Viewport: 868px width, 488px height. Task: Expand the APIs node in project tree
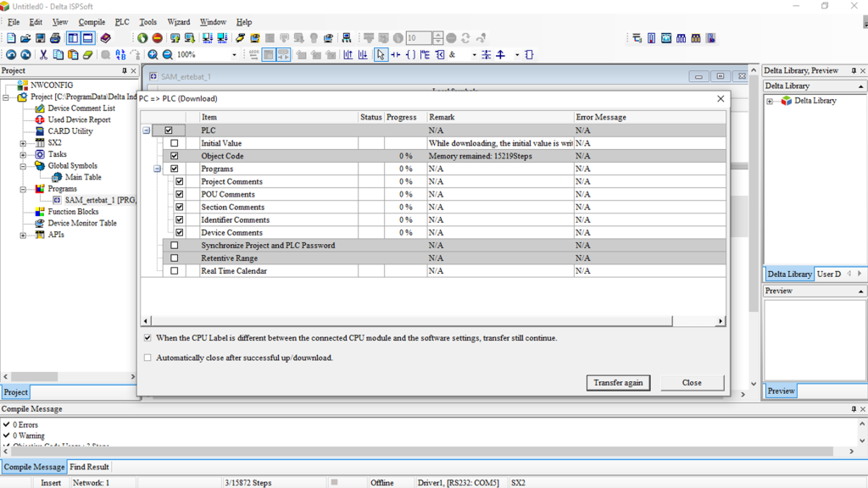pyautogui.click(x=23, y=236)
